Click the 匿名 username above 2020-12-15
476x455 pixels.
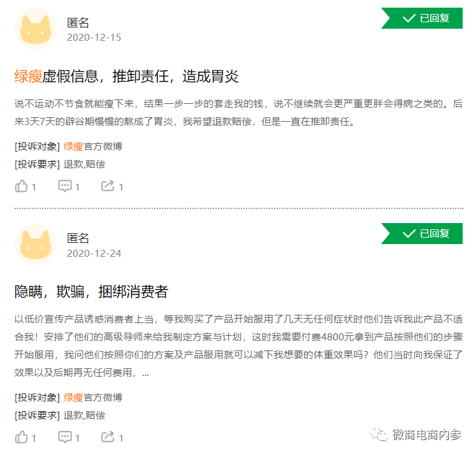click(78, 22)
